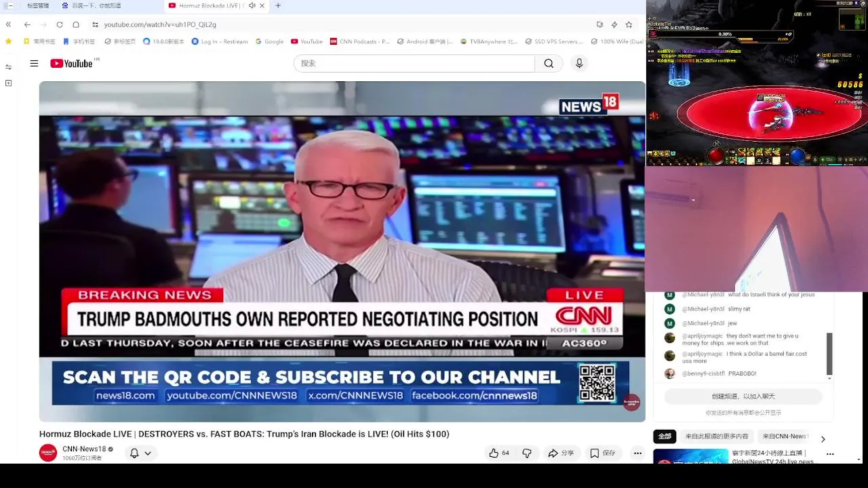Viewport: 868px width, 488px height.
Task: Open the TVBAnywhere bookmark
Action: click(x=488, y=41)
